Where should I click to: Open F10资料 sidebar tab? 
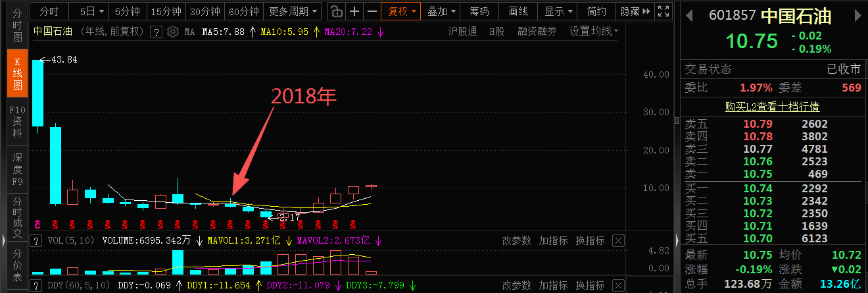coord(18,122)
